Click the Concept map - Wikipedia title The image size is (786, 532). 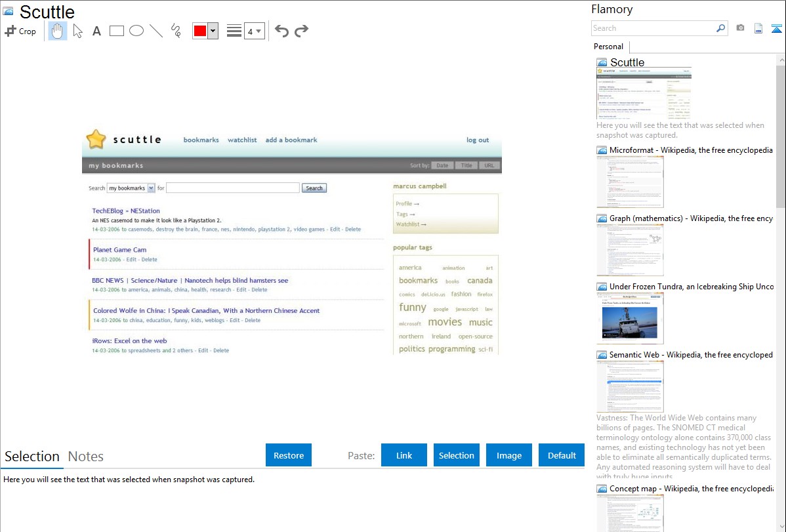point(692,489)
